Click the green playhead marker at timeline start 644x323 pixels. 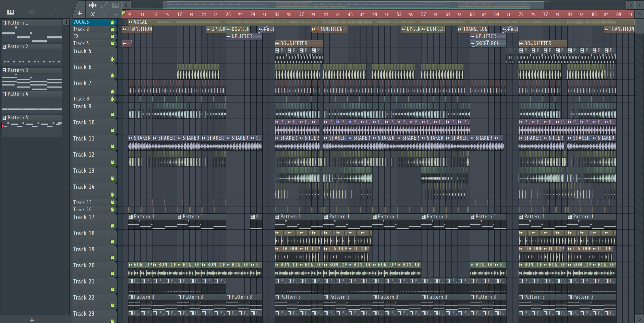(x=124, y=13)
